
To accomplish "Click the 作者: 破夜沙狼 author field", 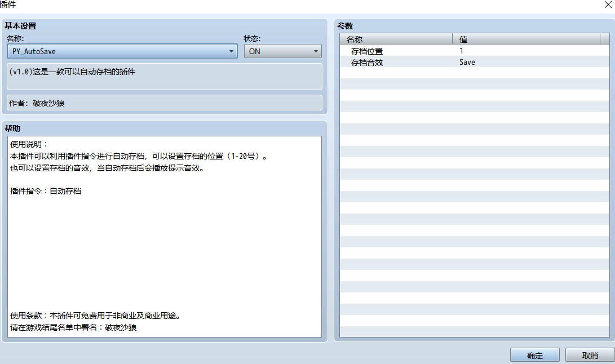I will click(165, 103).
